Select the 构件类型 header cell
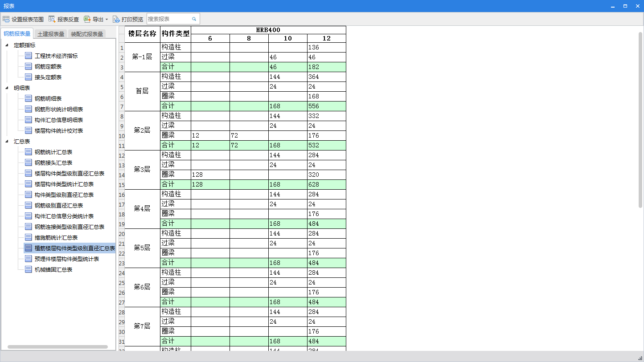 [x=176, y=34]
